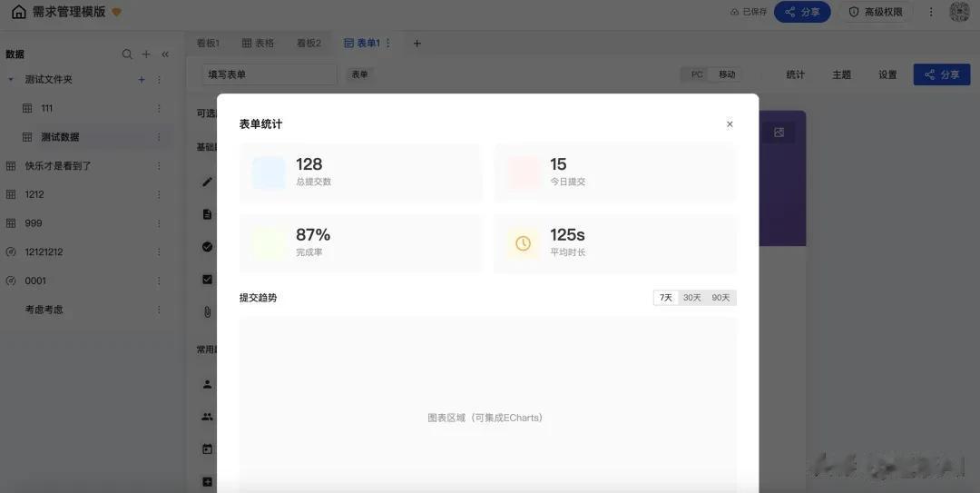Collapse the 数据 sidebar panel

pyautogui.click(x=165, y=54)
